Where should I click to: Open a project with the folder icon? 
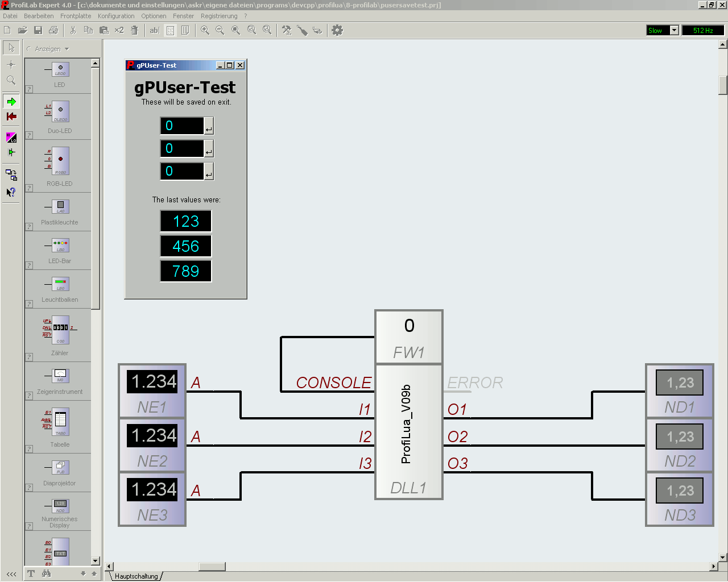tap(23, 30)
